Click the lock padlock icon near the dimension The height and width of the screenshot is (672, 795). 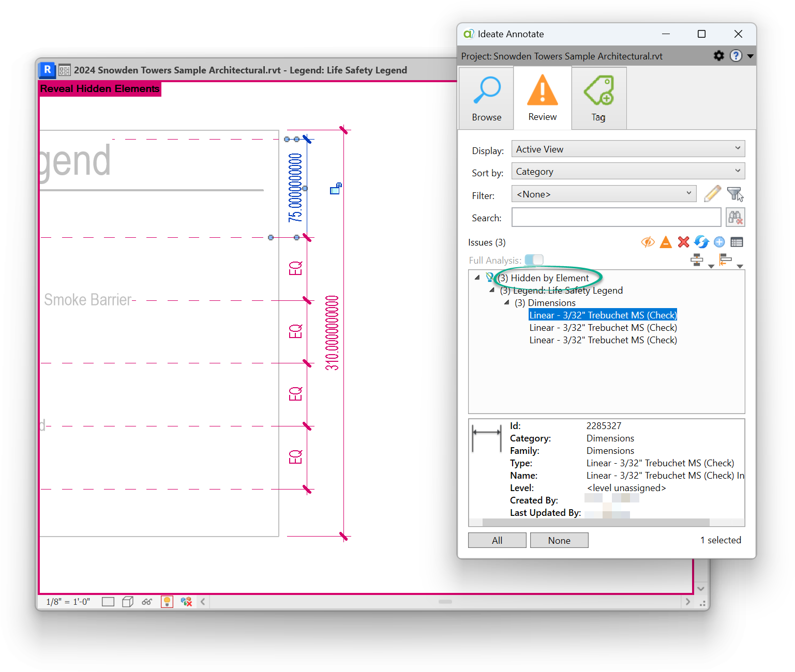click(336, 189)
